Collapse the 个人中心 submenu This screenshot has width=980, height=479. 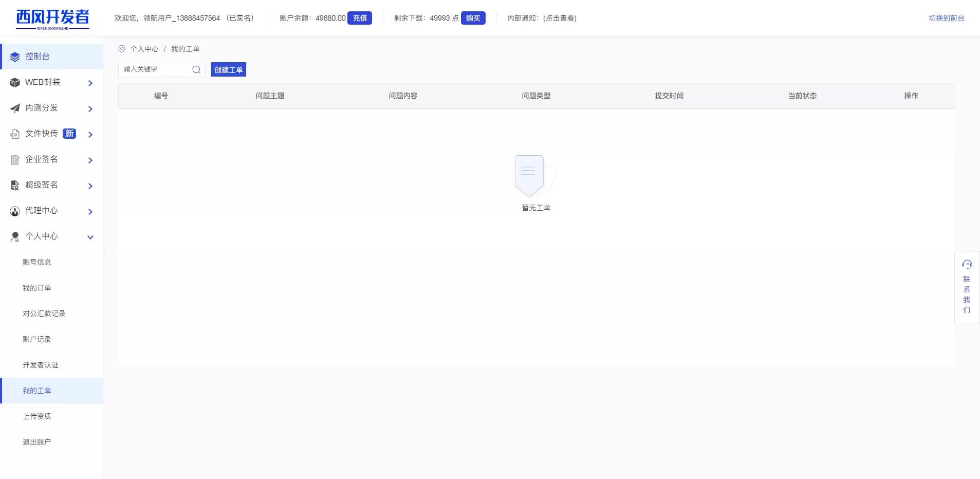click(x=90, y=237)
